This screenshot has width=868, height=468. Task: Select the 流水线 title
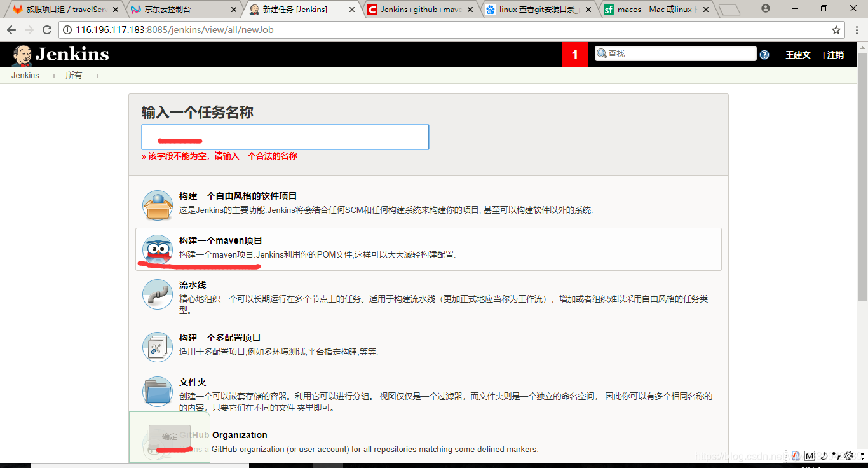click(193, 285)
